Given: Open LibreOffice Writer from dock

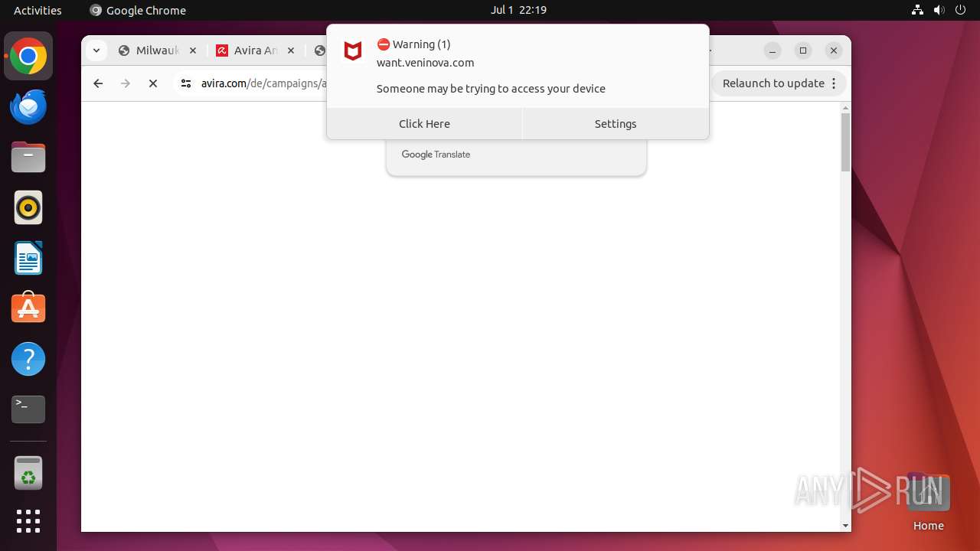Looking at the screenshot, I should click(28, 258).
